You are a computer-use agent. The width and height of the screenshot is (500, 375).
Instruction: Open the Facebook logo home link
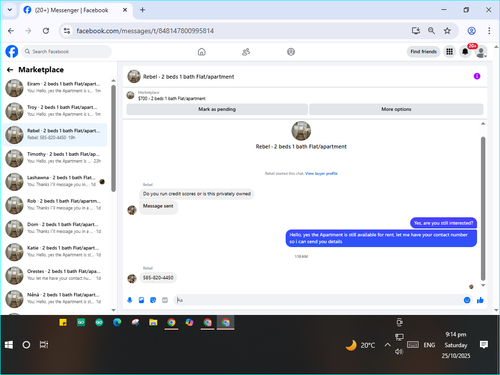coord(12,52)
